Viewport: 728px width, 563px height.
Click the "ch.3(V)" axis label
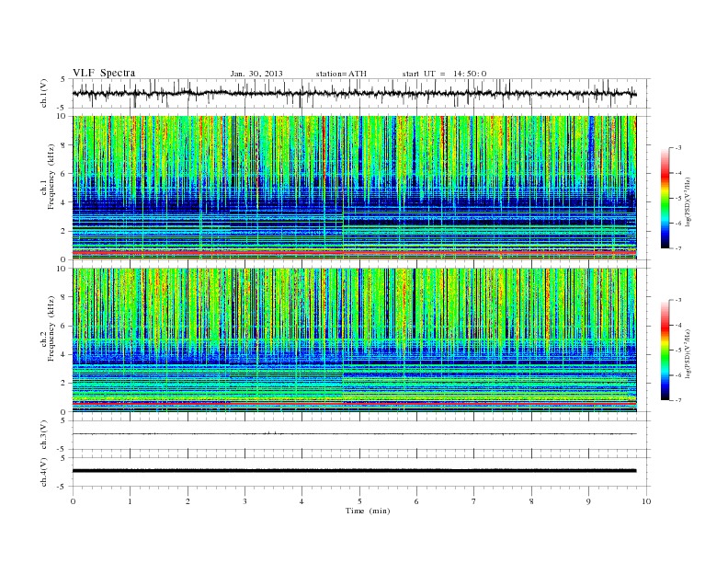pos(44,436)
